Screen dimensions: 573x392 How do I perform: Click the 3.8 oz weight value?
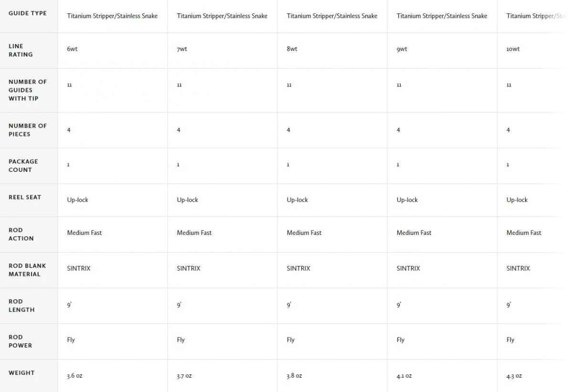[294, 376]
